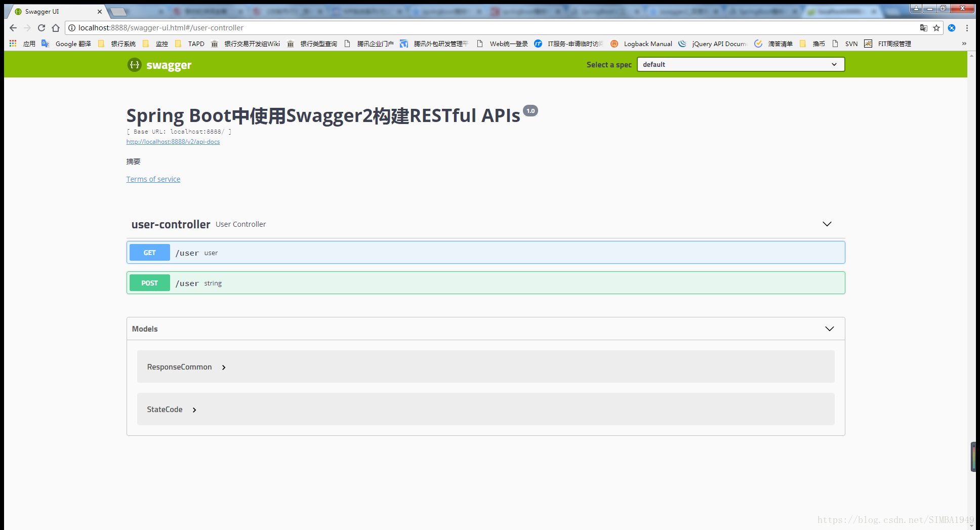Open the Select a spec dropdown
This screenshot has height=530, width=980.
[x=741, y=64]
